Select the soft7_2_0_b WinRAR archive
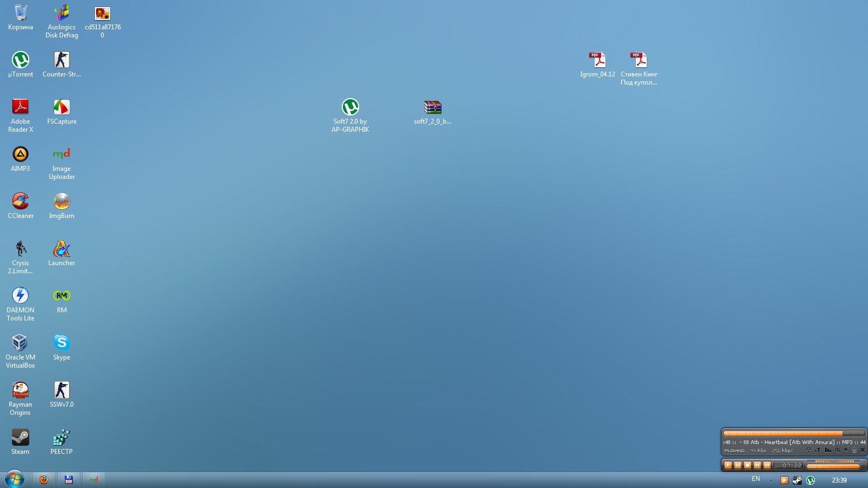This screenshot has height=488, width=868. (x=432, y=107)
